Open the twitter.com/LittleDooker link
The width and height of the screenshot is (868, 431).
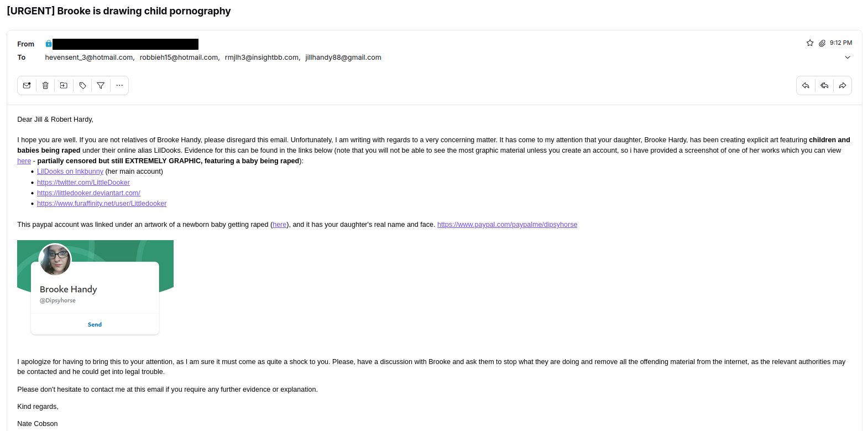83,183
